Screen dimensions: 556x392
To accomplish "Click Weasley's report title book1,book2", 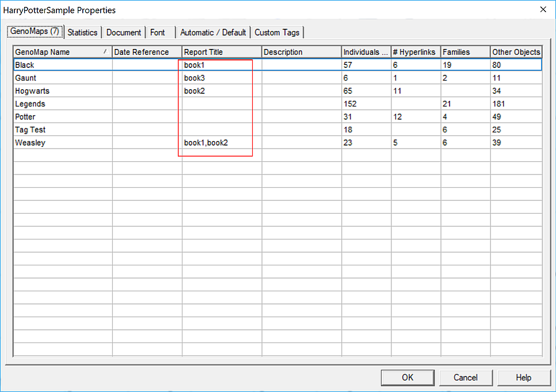I will point(206,143).
